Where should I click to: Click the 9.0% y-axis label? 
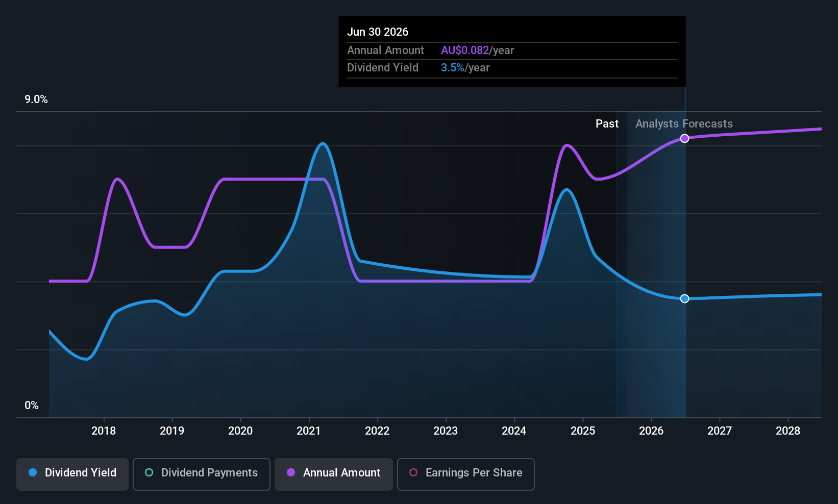(x=36, y=99)
